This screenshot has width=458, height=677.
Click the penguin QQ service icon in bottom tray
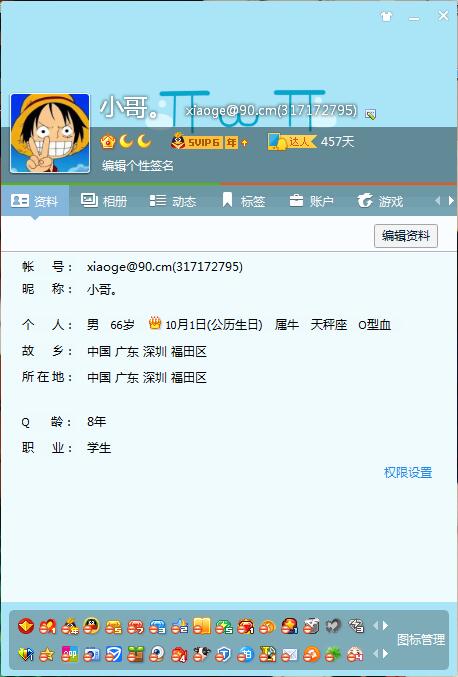pyautogui.click(x=91, y=626)
